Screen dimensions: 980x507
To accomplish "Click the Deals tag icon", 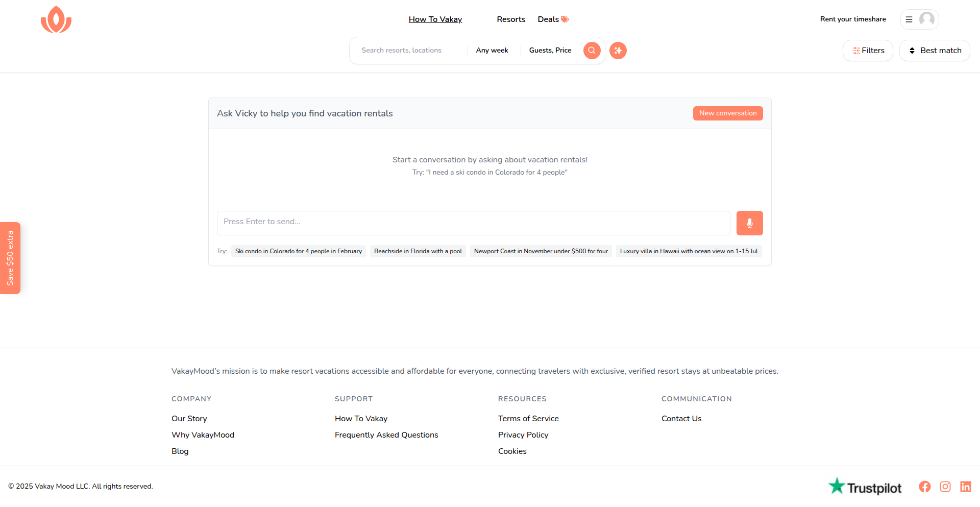I will [x=565, y=19].
